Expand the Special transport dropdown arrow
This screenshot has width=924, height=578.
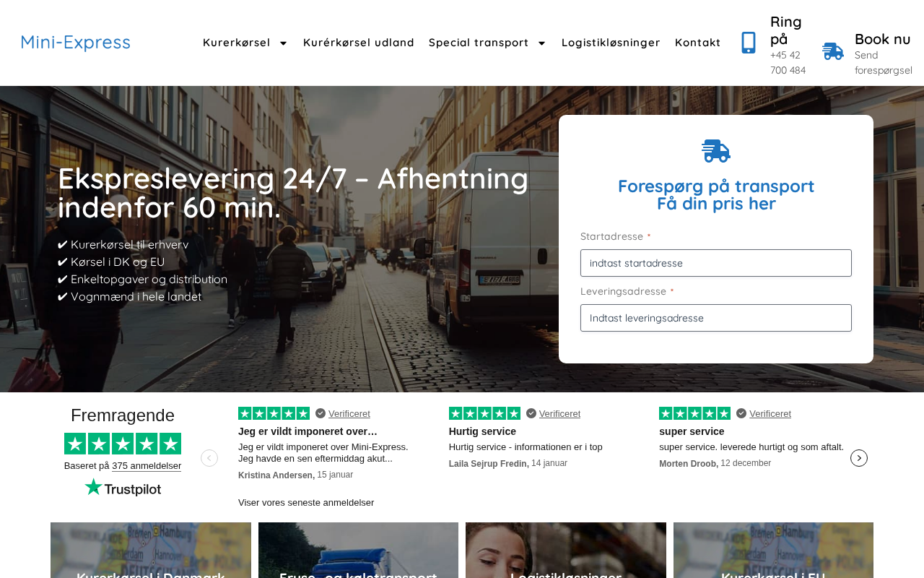click(542, 43)
